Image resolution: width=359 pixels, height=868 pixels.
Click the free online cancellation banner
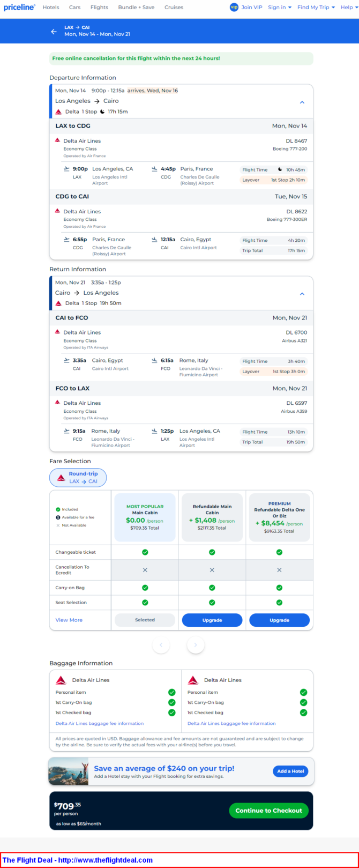pyautogui.click(x=181, y=58)
